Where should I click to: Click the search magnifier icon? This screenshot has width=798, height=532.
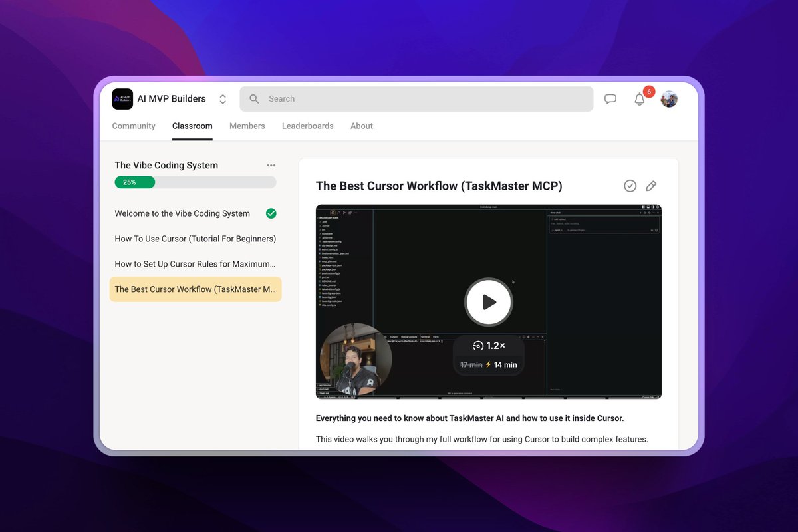(254, 99)
